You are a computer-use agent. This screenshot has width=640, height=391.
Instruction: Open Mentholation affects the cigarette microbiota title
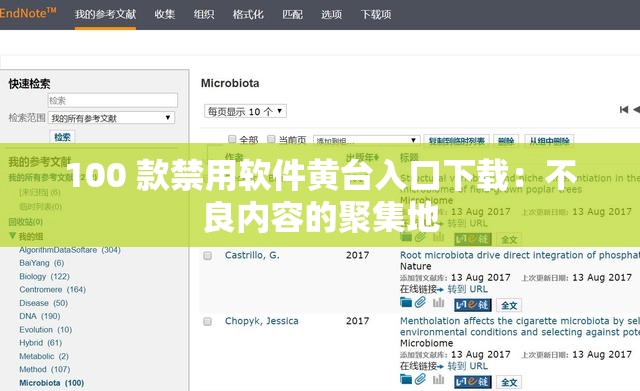520,327
